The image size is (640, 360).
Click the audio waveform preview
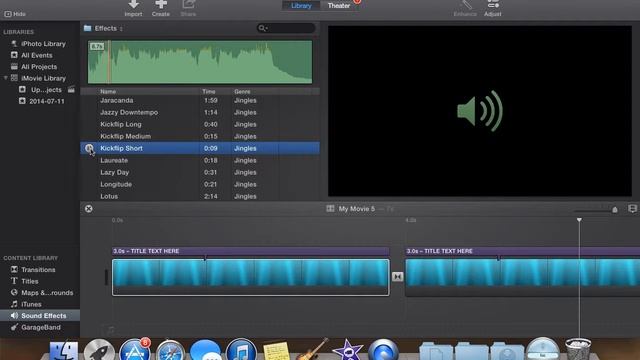point(200,62)
